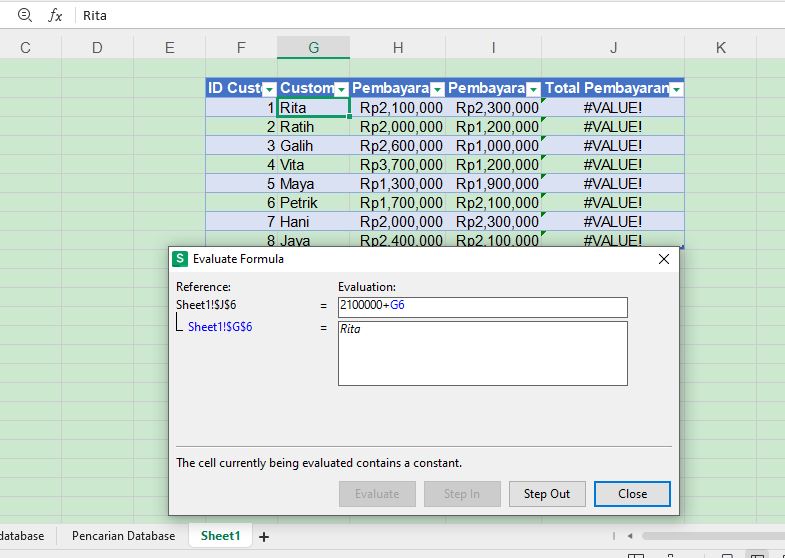Select column K header
Screen dimensions: 785x558
click(721, 48)
